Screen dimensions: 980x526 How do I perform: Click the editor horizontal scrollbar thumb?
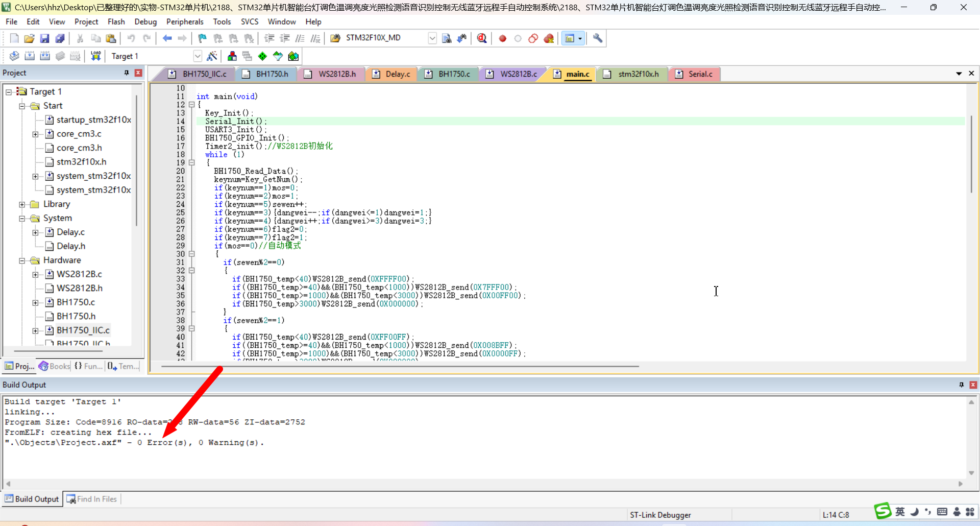[400, 366]
